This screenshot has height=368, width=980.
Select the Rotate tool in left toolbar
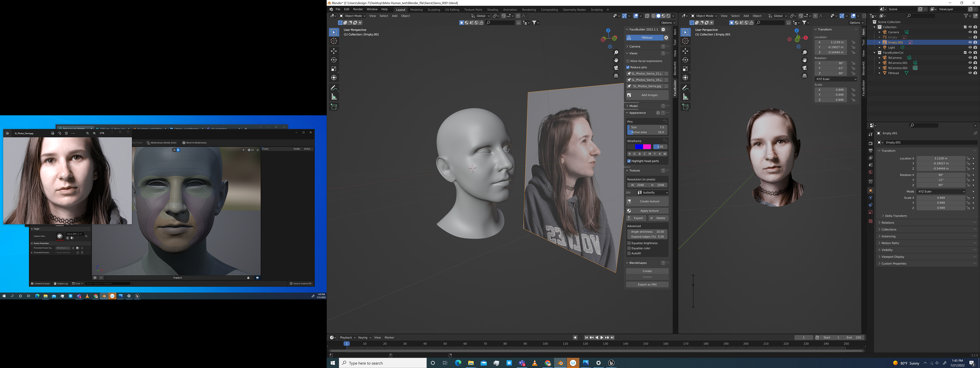point(334,60)
